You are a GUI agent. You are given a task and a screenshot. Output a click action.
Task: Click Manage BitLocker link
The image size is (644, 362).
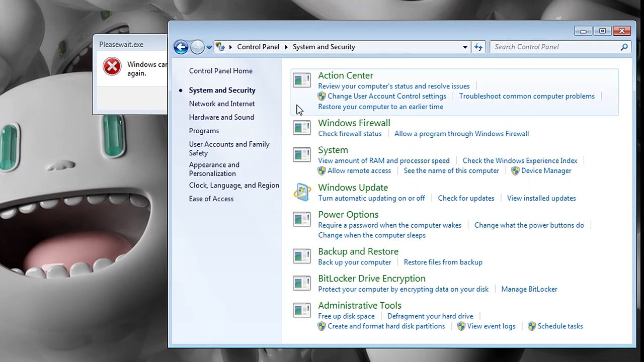[529, 289]
